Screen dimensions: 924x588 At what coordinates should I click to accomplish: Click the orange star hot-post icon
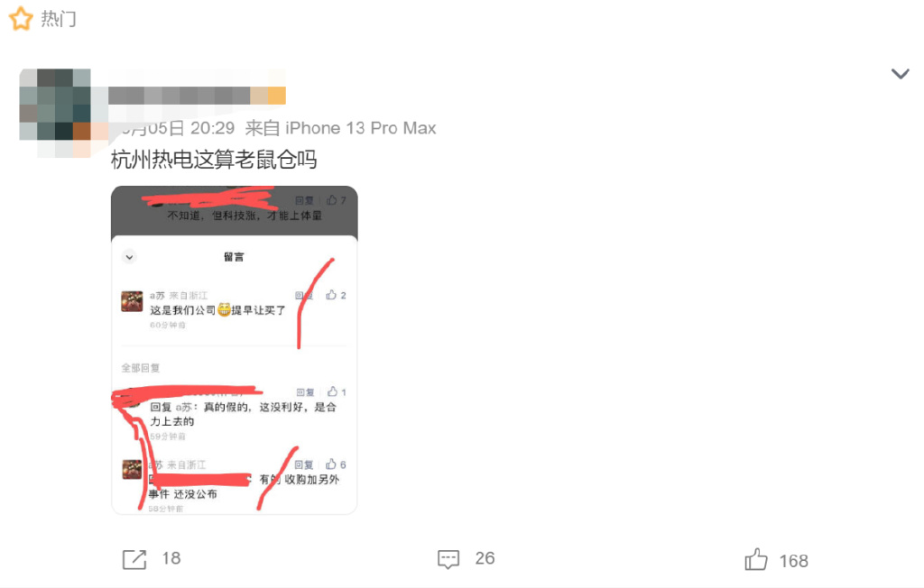(x=21, y=18)
